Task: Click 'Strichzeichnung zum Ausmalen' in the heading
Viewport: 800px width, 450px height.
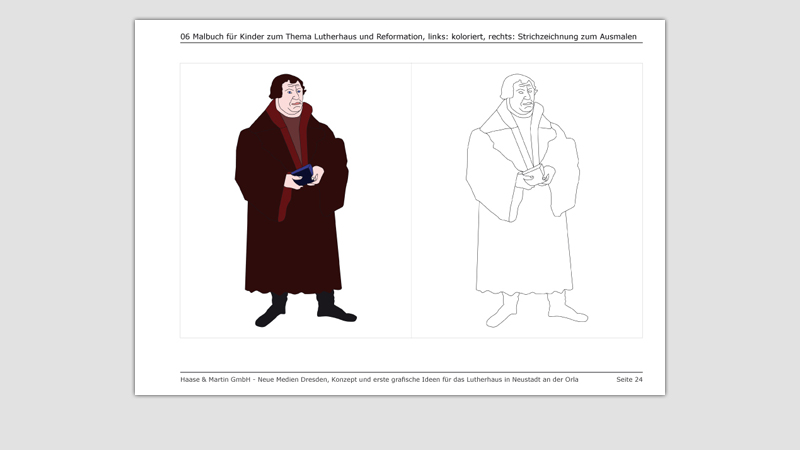Action: [577, 37]
